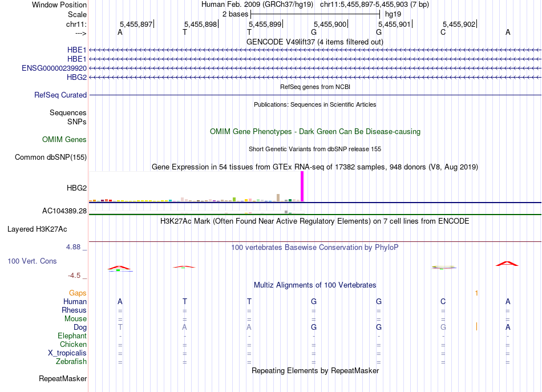
Task: Click Multiz Alignments of 100 Vertebrates title
Action: click(315, 285)
